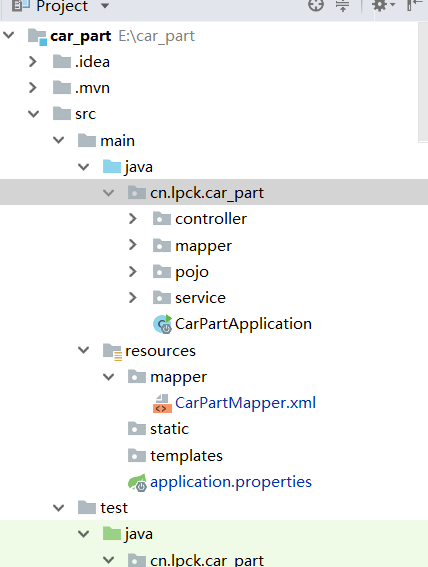Expand the controller package
The height and width of the screenshot is (567, 428).
coord(133,219)
